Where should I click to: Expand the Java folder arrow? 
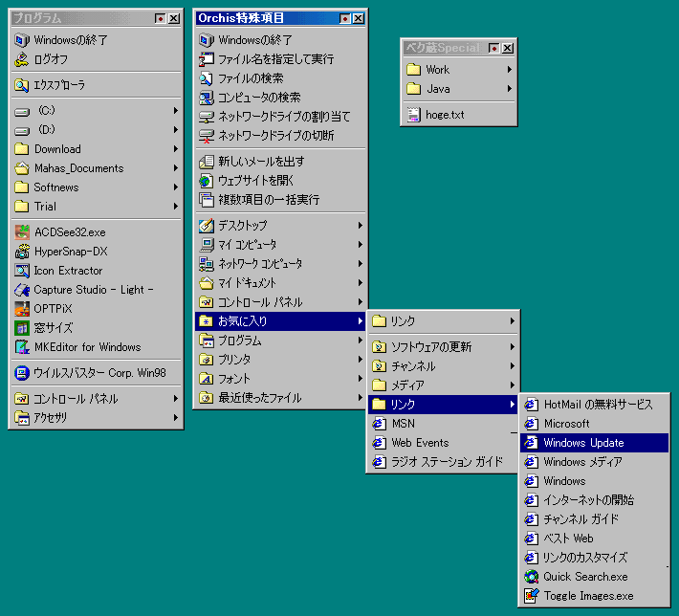[x=509, y=88]
